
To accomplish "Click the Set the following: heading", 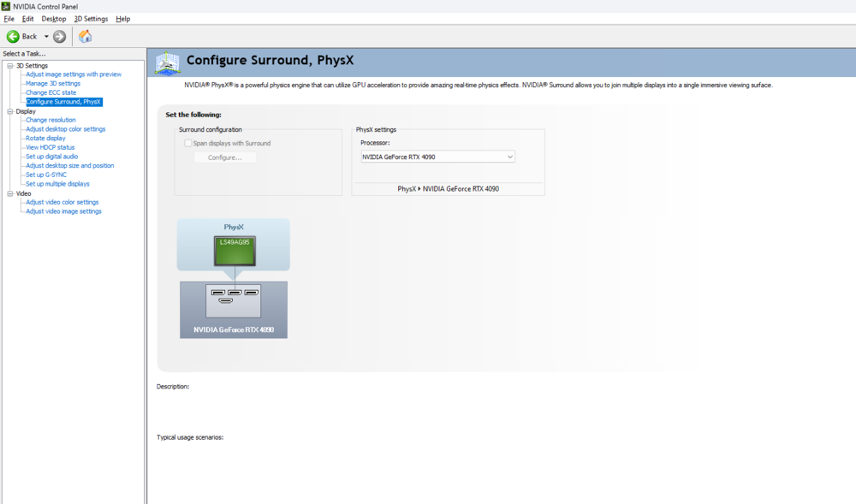I will click(x=193, y=115).
